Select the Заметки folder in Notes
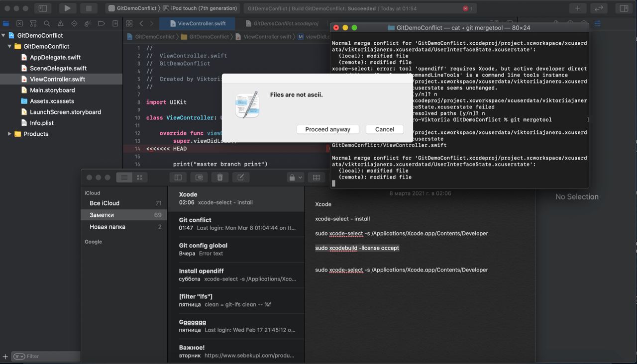 click(x=124, y=215)
